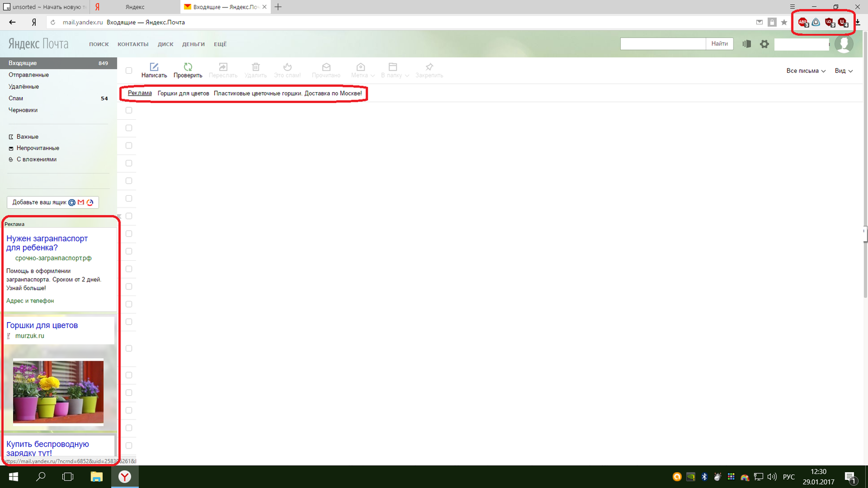Click the uBlock Origin shield icon
This screenshot has height=488, width=868.
click(829, 22)
